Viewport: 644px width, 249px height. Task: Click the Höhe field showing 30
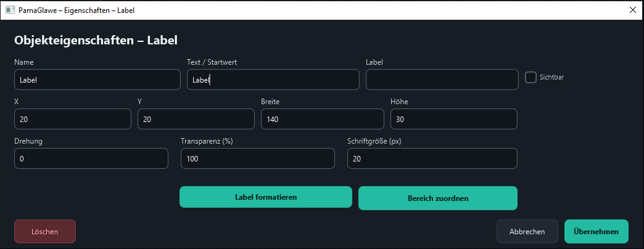(454, 119)
